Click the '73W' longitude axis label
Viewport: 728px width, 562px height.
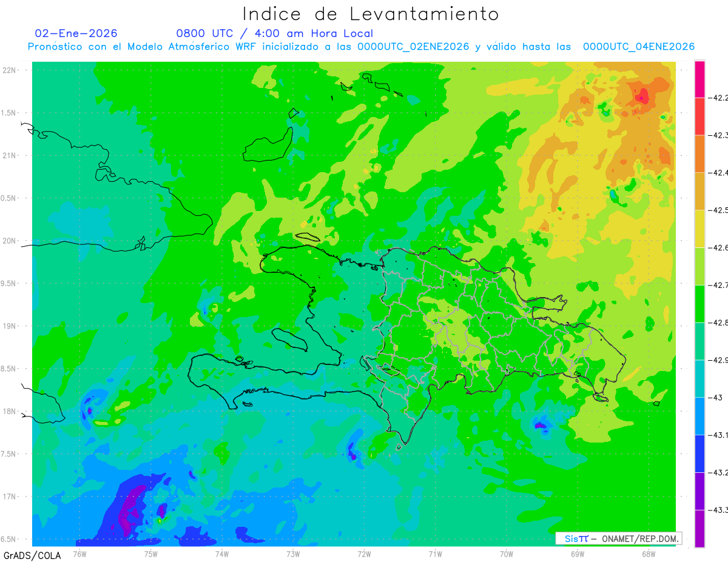(x=293, y=554)
